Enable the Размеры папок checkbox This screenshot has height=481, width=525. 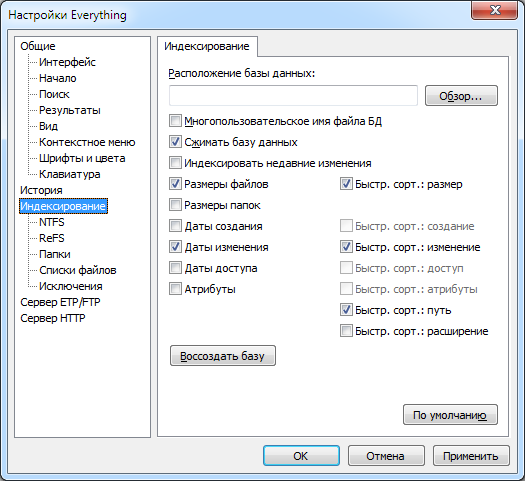[175, 205]
